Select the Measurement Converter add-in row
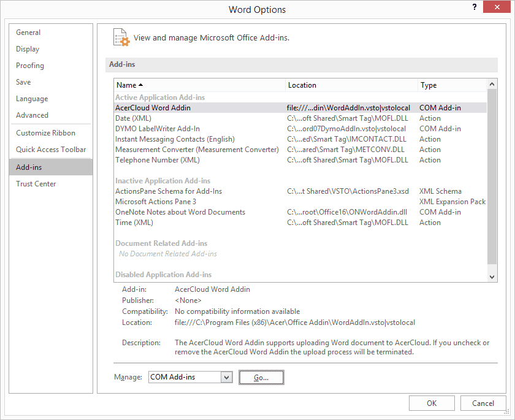 coord(300,150)
